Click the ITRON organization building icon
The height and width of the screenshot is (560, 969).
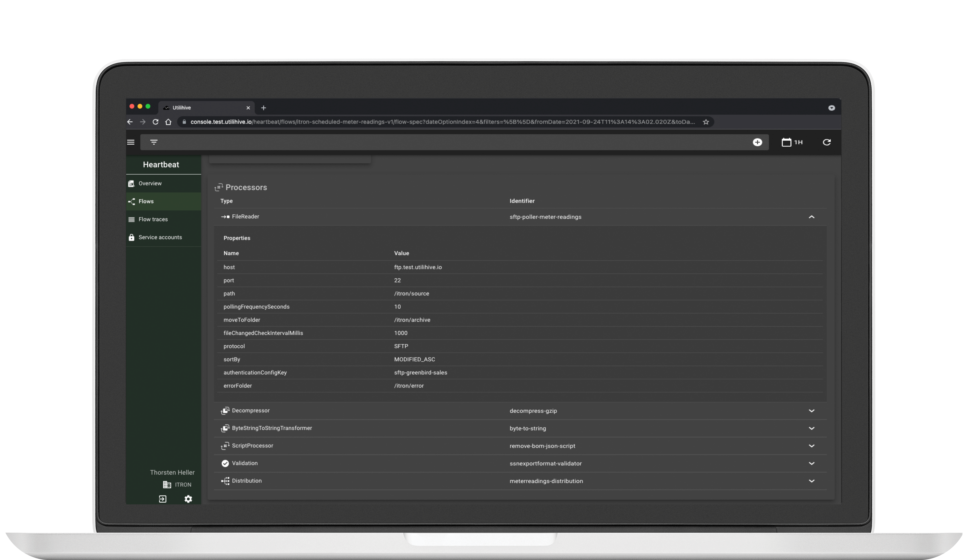(167, 485)
